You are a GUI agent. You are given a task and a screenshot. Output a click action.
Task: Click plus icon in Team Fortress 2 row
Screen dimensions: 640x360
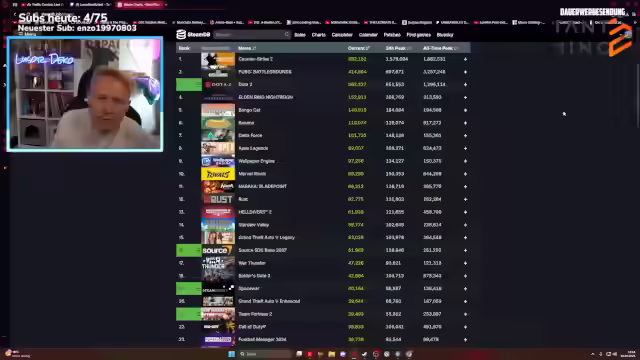(x=465, y=314)
